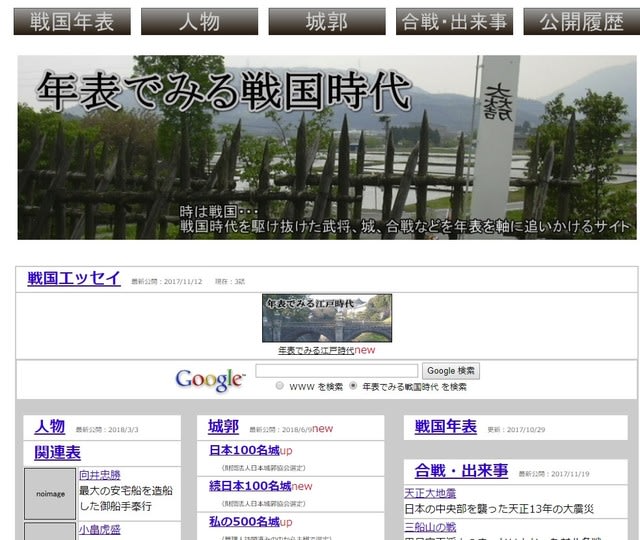Select the WWW を検索 radio button
This screenshot has height=540, width=640.
[x=280, y=385]
